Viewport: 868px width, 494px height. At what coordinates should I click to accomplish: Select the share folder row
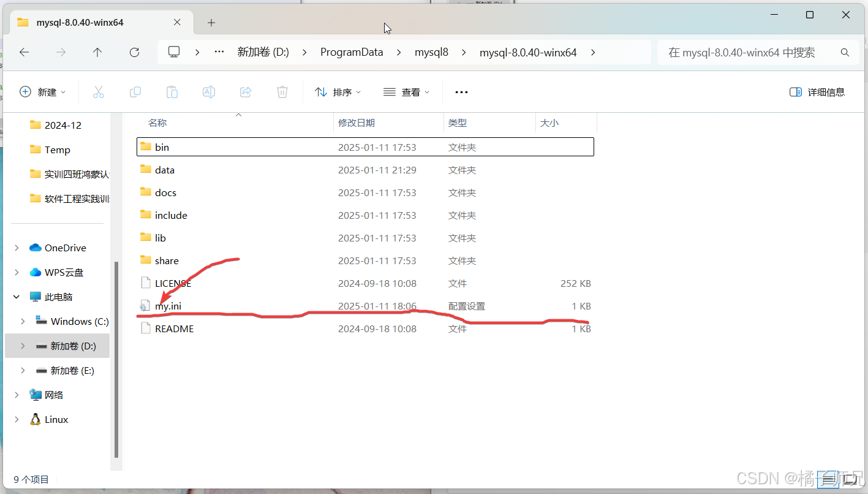pos(365,260)
